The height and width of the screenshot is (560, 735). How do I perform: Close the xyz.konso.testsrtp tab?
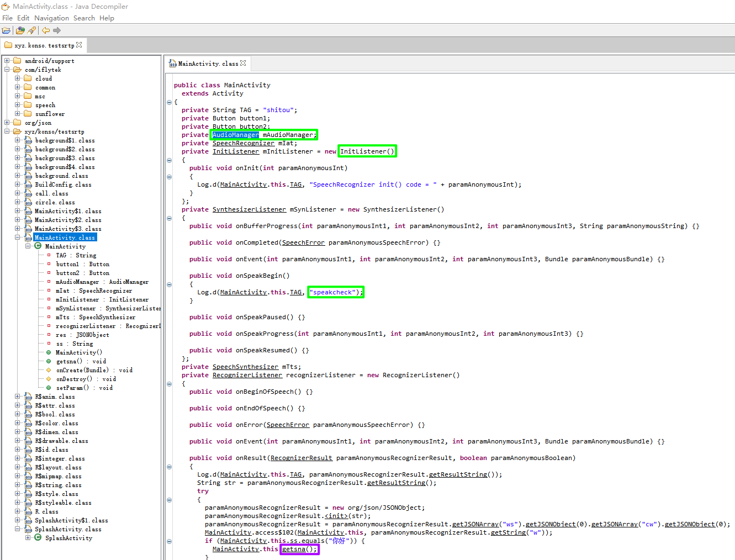click(79, 45)
